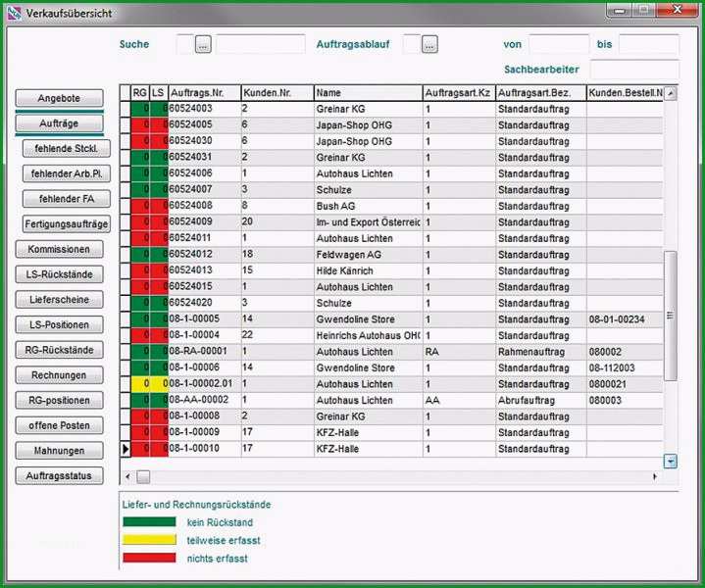Click the horizontal scroll left arrow

click(x=127, y=476)
